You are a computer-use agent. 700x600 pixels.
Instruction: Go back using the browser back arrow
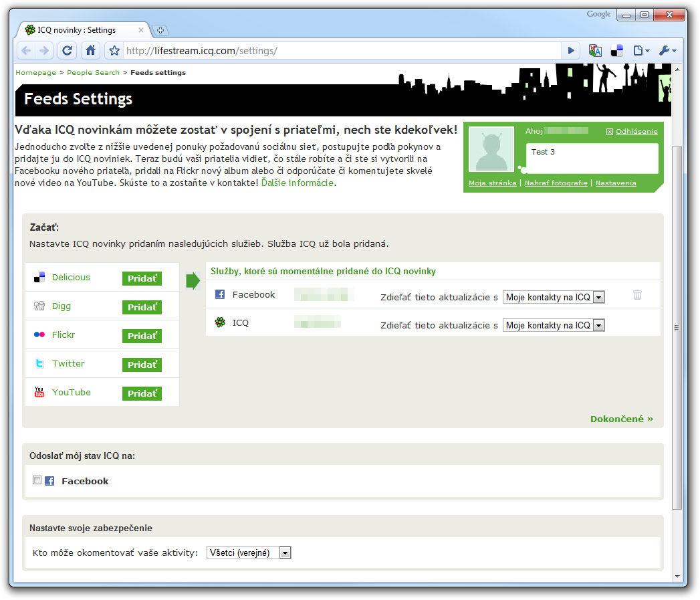pyautogui.click(x=26, y=50)
